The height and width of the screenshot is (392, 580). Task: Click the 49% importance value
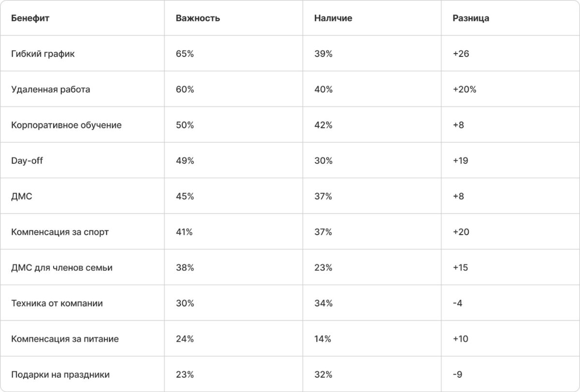tap(185, 161)
